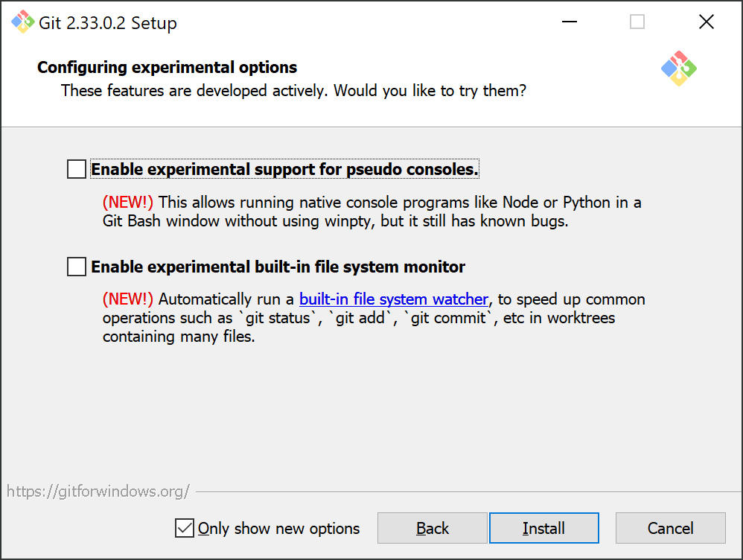Uncheck Only show new options
Screen dimensions: 743x560
point(185,528)
